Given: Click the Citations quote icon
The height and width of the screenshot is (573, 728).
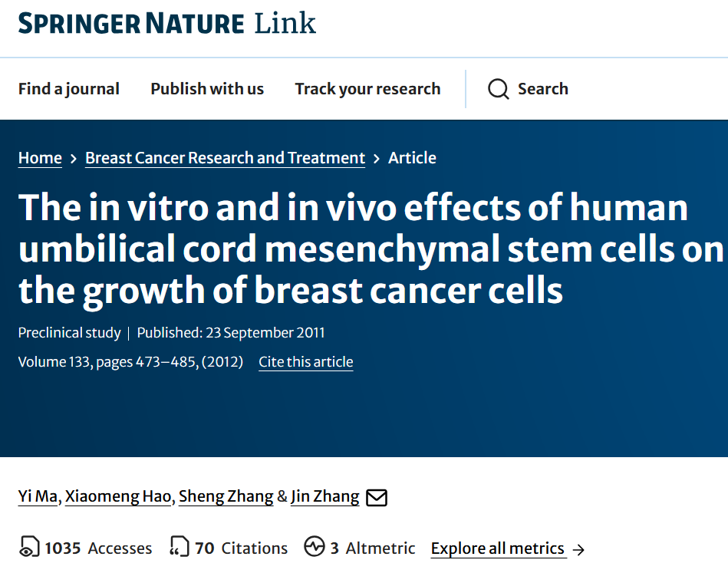Looking at the screenshot, I should 180,546.
